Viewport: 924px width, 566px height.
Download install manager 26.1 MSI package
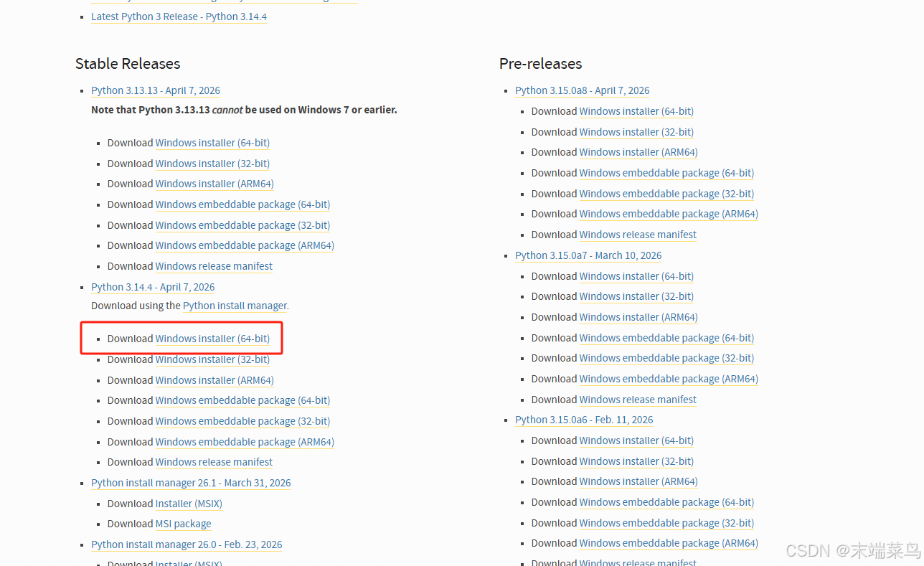click(183, 524)
